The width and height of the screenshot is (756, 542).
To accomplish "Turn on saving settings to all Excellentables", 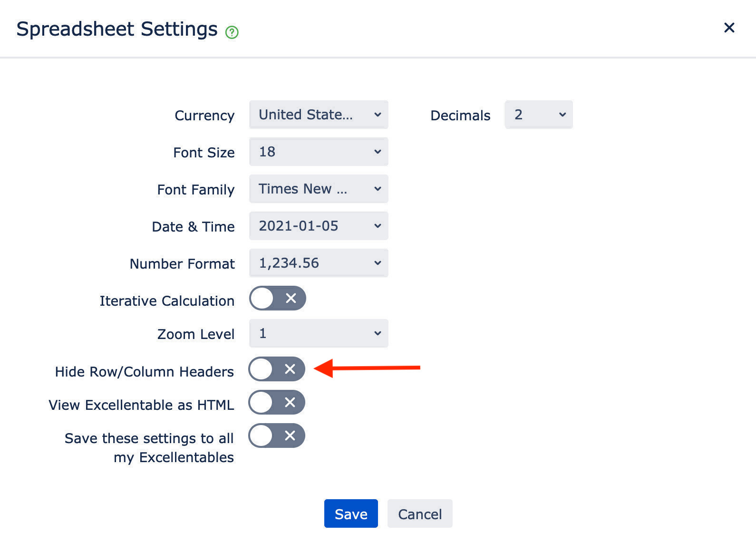I will (277, 436).
